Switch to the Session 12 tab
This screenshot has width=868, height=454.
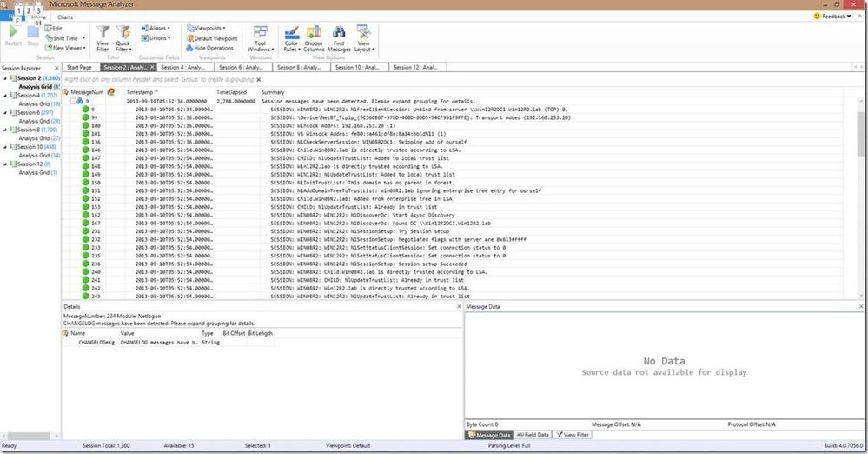coord(415,67)
